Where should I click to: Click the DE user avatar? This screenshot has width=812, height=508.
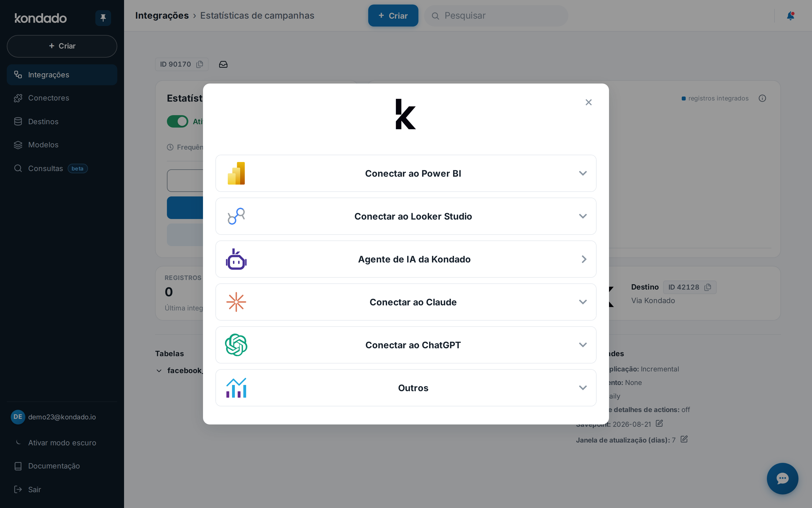[x=18, y=417]
